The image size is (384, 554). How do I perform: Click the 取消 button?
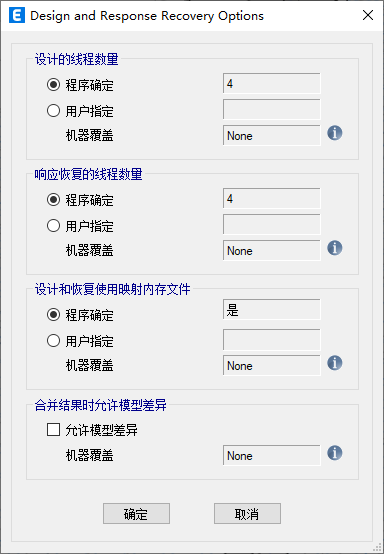(247, 514)
